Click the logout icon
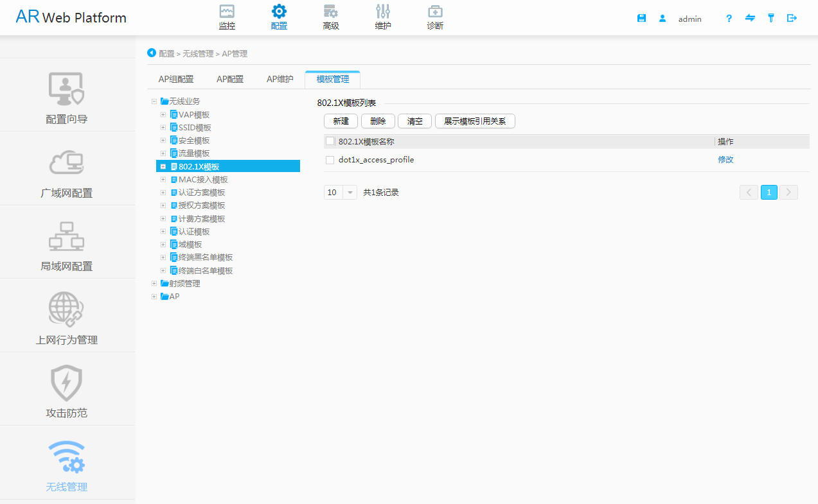The image size is (818, 504). pyautogui.click(x=792, y=18)
